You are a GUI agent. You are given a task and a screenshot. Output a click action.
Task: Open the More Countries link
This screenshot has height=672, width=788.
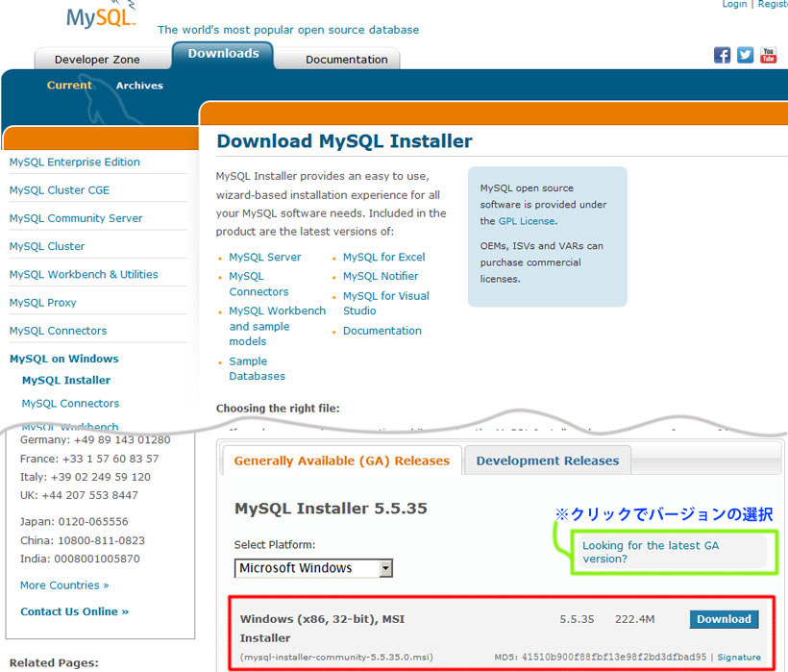coord(64,585)
